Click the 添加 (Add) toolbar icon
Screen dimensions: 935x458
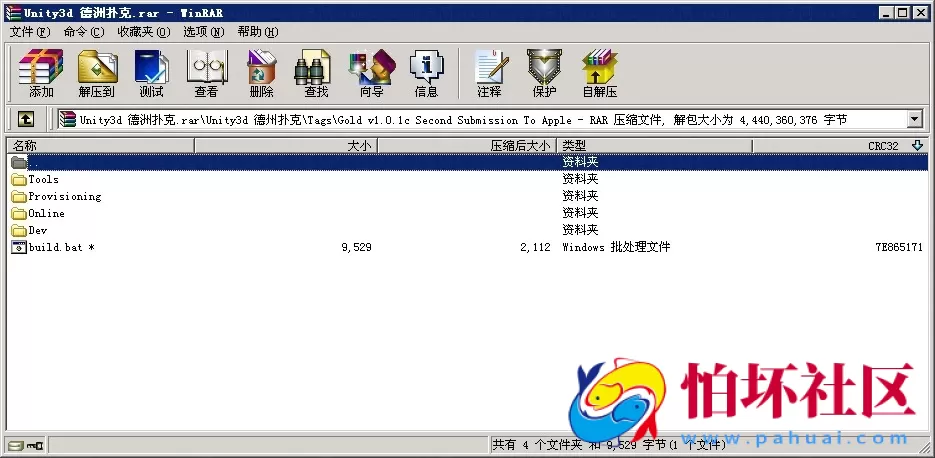[41, 66]
